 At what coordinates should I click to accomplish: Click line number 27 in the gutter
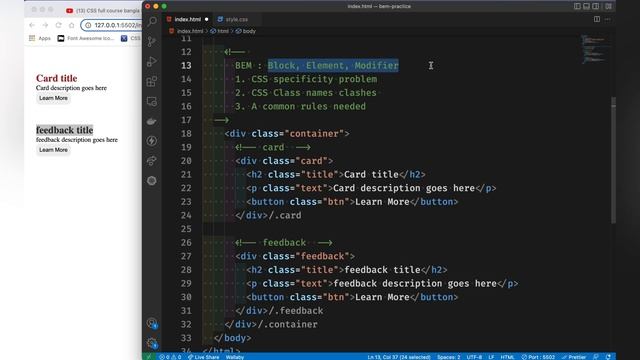pos(186,256)
